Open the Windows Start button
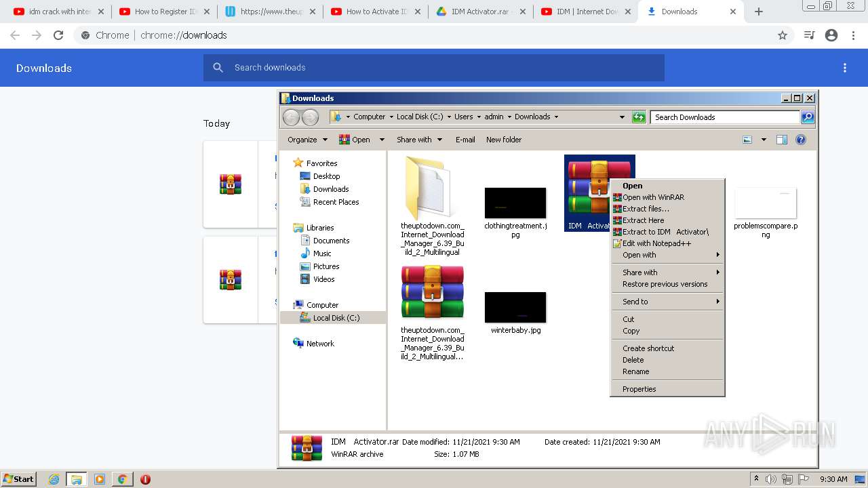The width and height of the screenshot is (868, 488). (19, 479)
